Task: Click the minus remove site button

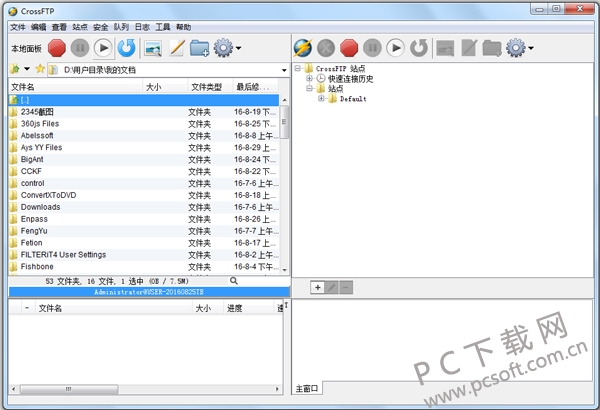Action: tap(346, 287)
